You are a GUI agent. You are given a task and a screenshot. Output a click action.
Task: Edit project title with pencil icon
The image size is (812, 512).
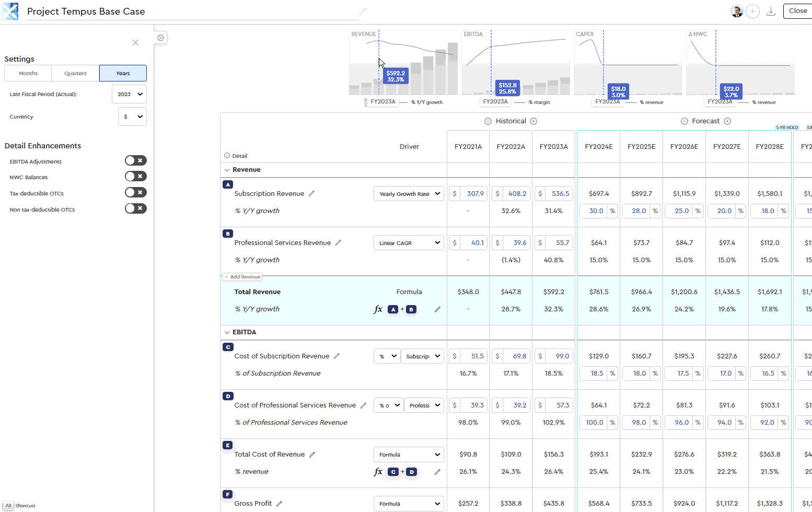point(363,11)
